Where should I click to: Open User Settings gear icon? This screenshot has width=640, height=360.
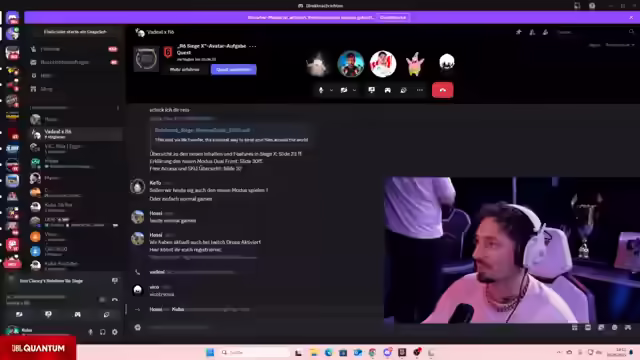point(115,332)
